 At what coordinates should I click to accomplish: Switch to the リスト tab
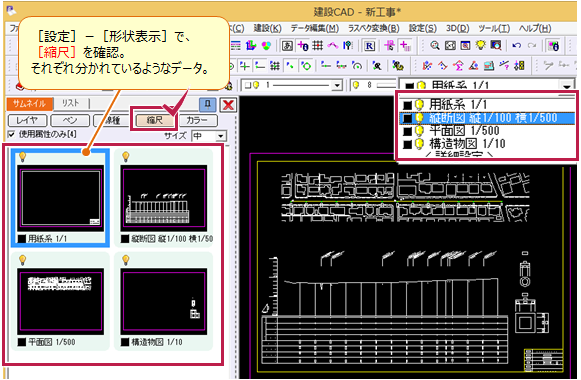70,103
